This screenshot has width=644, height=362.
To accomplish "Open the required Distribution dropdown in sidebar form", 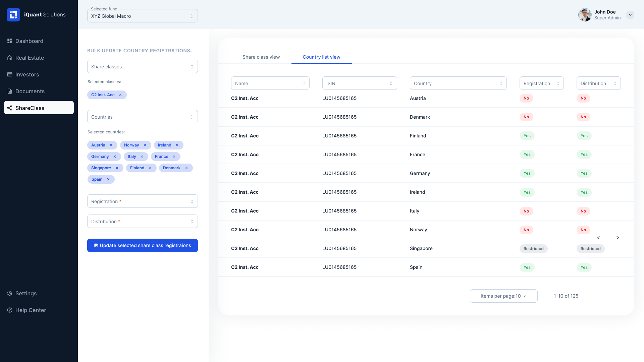I will [143, 221].
